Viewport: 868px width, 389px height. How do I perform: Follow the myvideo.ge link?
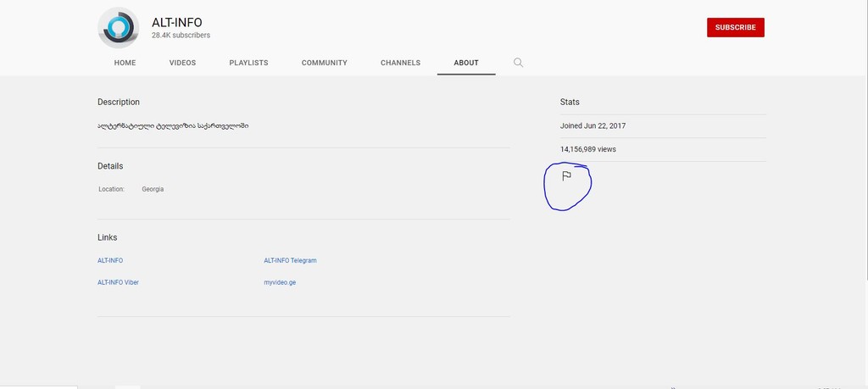tap(280, 282)
